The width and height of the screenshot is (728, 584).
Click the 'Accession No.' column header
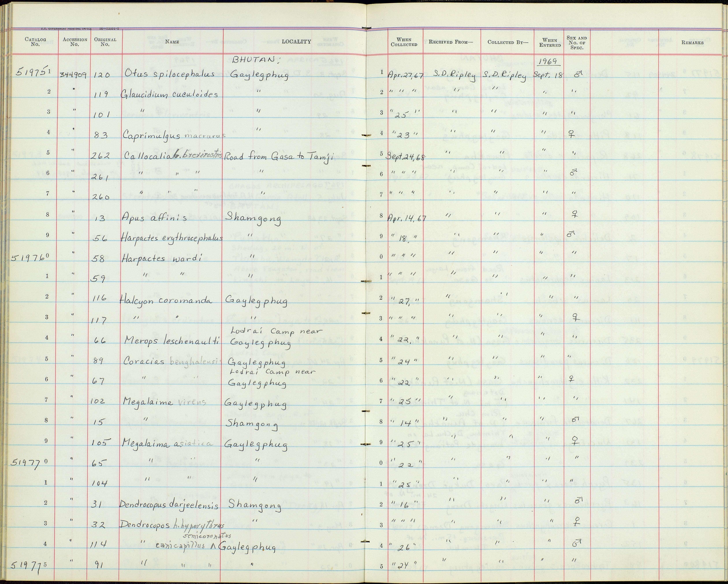[75, 42]
